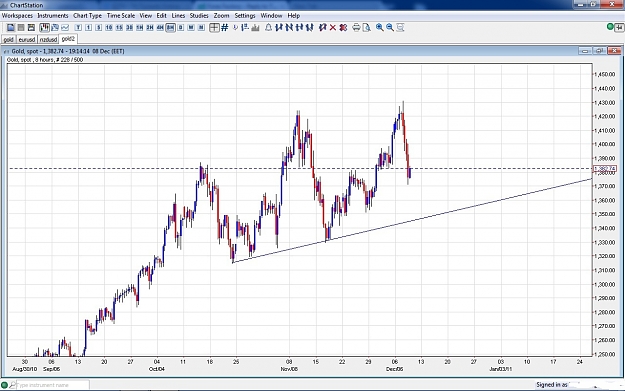The height and width of the screenshot is (391, 625).
Task: Switch time scale to 30 minutes
Action: pos(130,28)
